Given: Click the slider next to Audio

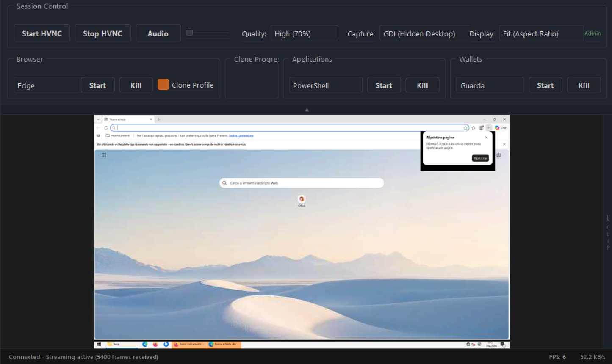Looking at the screenshot, I should tap(208, 33).
